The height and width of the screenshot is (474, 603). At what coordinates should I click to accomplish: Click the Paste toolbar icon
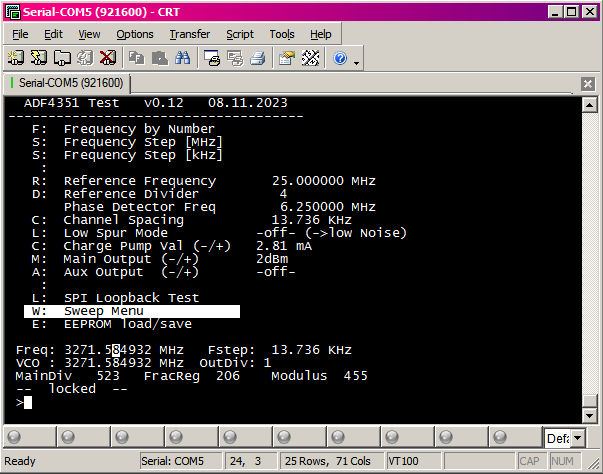pos(160,58)
